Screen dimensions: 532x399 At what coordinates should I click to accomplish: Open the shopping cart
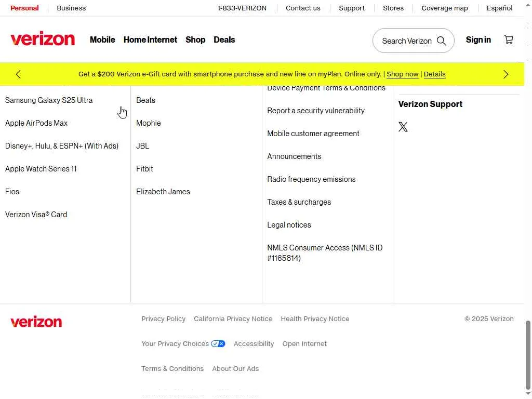tap(509, 40)
